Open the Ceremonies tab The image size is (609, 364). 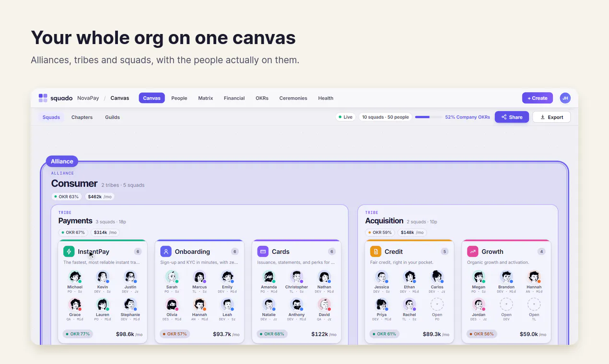pyautogui.click(x=293, y=98)
